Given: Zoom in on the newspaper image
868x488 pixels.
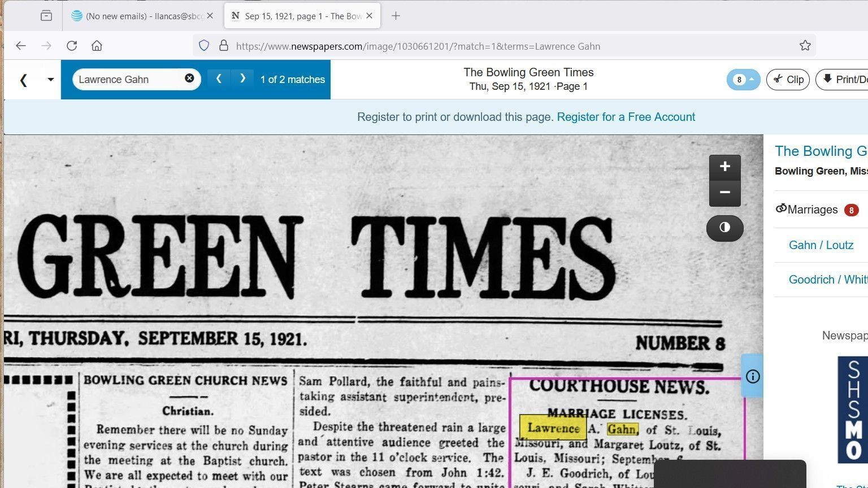Looking at the screenshot, I should coord(725,167).
